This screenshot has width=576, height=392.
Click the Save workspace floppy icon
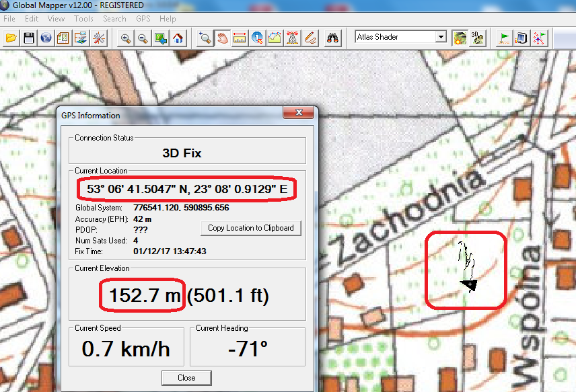(29, 38)
